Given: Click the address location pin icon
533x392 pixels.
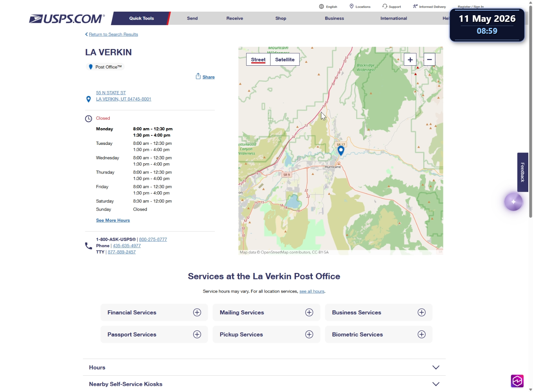Looking at the screenshot, I should click(89, 99).
